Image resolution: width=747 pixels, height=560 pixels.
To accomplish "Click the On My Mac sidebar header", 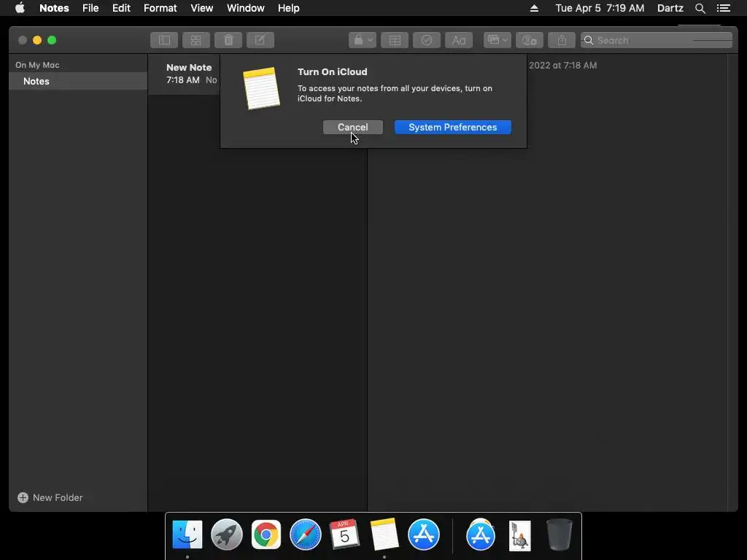I will [x=37, y=65].
